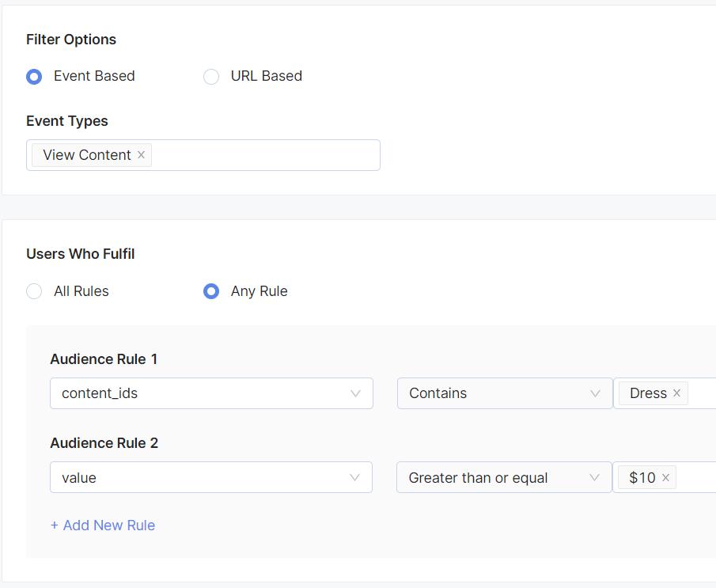716x588 pixels.
Task: Select the URL Based radio button
Action: pyautogui.click(x=211, y=76)
